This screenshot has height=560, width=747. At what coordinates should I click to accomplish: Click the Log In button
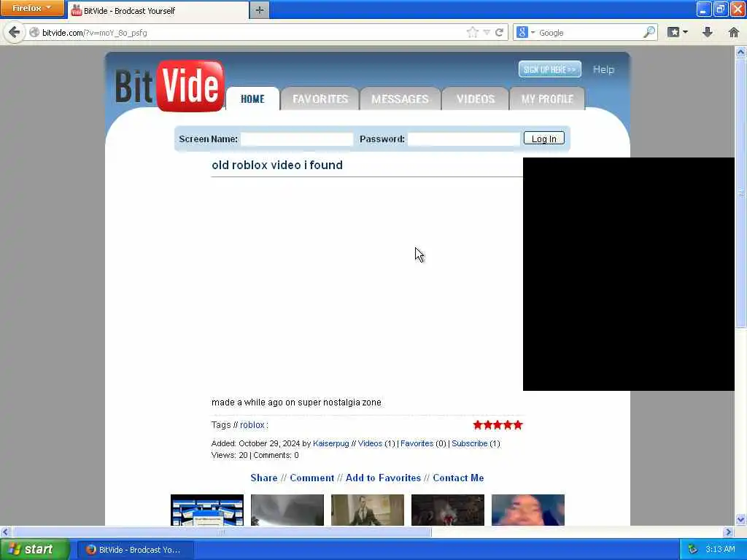tap(543, 139)
